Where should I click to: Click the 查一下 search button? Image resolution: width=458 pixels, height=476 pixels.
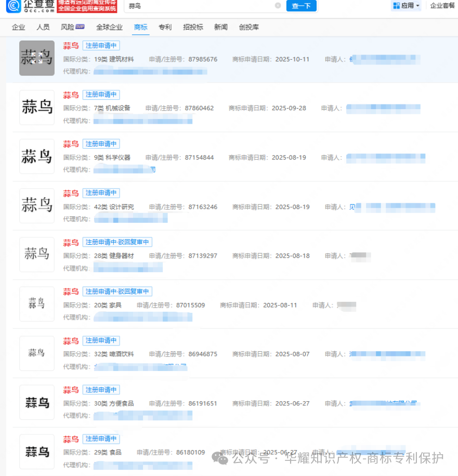point(302,6)
